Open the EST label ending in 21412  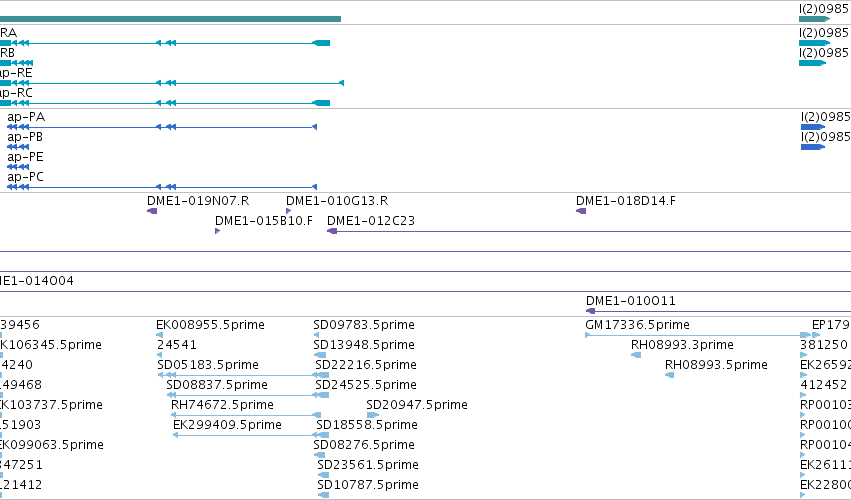(x=21, y=485)
